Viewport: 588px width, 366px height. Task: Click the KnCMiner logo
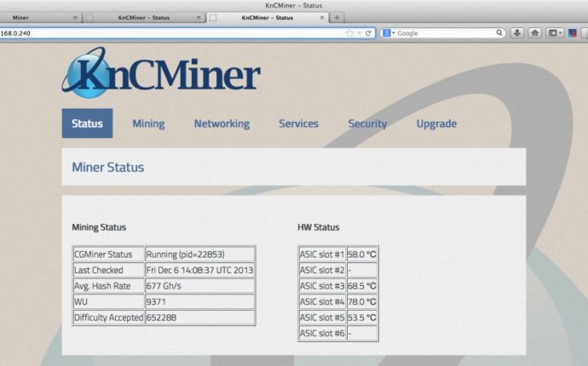[x=161, y=72]
